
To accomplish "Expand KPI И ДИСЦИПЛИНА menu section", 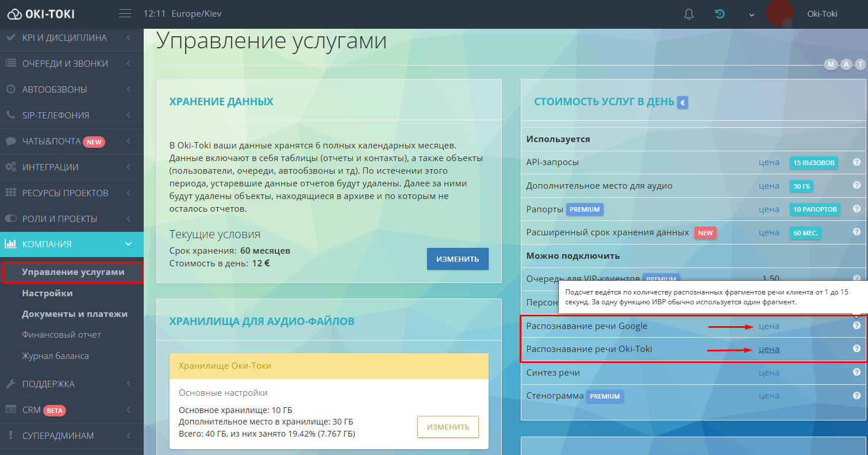I will tap(72, 37).
